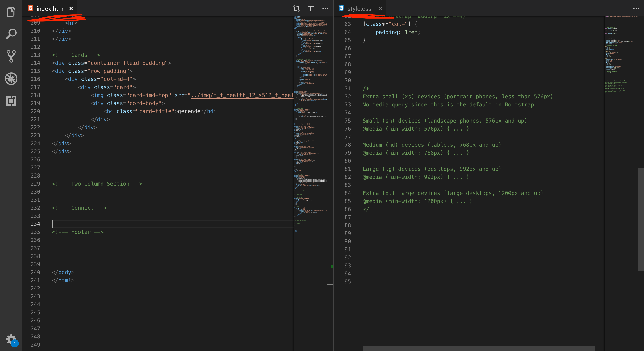
Task: Click the comment closer on line 86
Action: (x=366, y=209)
